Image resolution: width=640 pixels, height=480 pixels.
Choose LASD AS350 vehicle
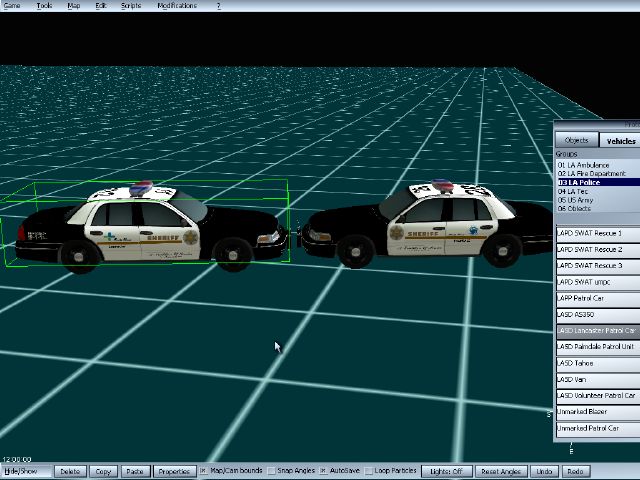tap(598, 315)
